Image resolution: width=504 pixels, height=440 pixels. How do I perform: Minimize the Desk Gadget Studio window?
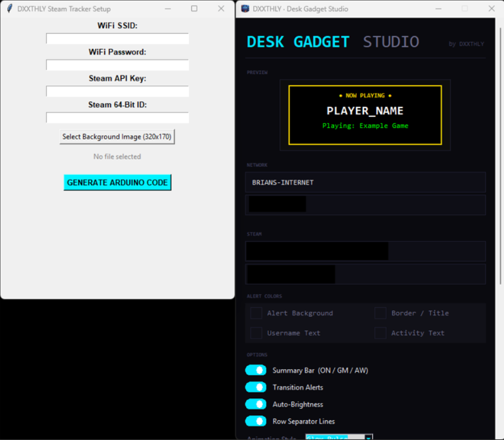(438, 8)
